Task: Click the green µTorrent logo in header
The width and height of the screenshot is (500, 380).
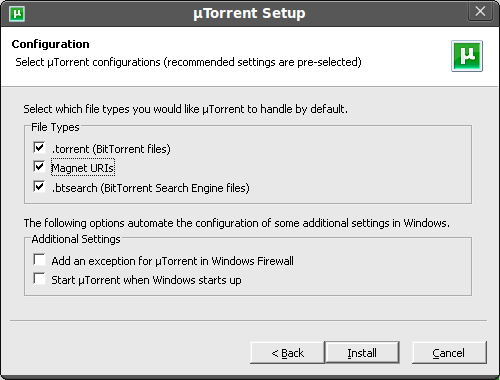Action: pos(467,56)
